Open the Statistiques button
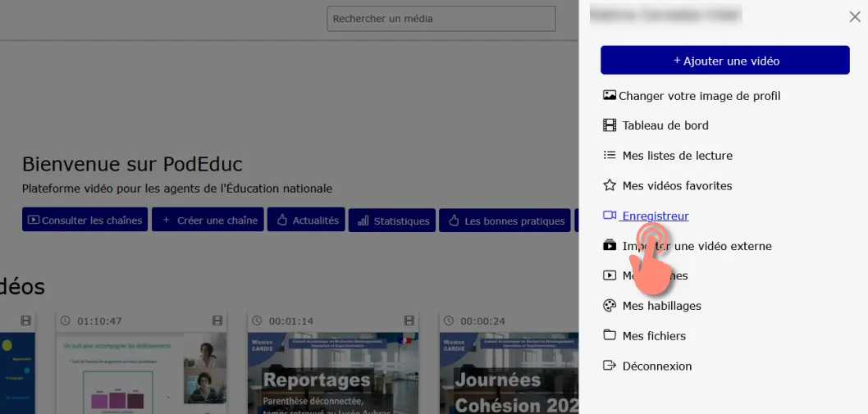 point(392,221)
